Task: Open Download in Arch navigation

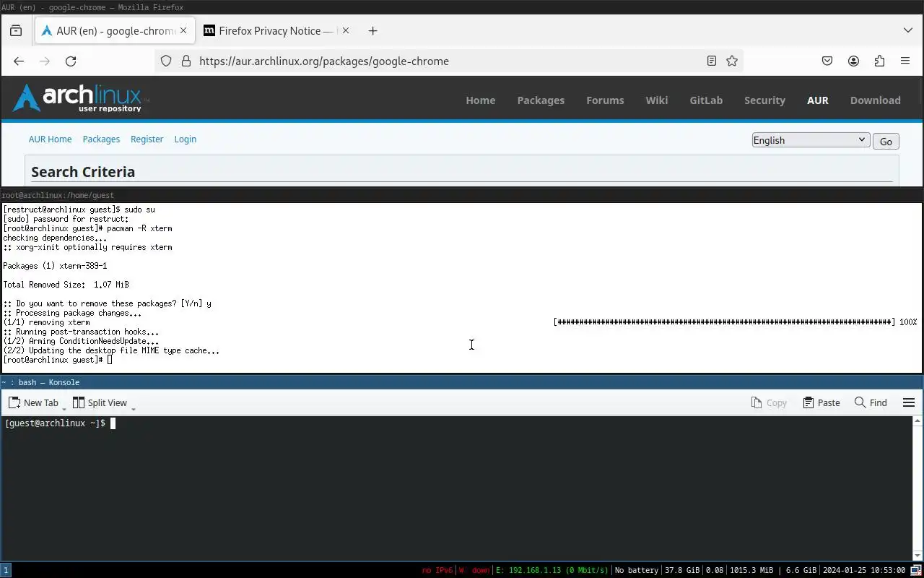Action: click(x=875, y=100)
